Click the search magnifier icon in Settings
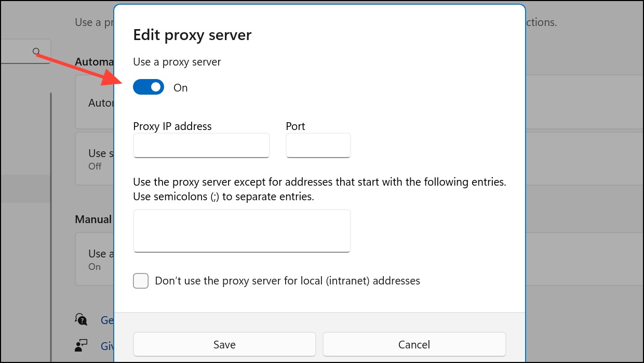 point(36,51)
